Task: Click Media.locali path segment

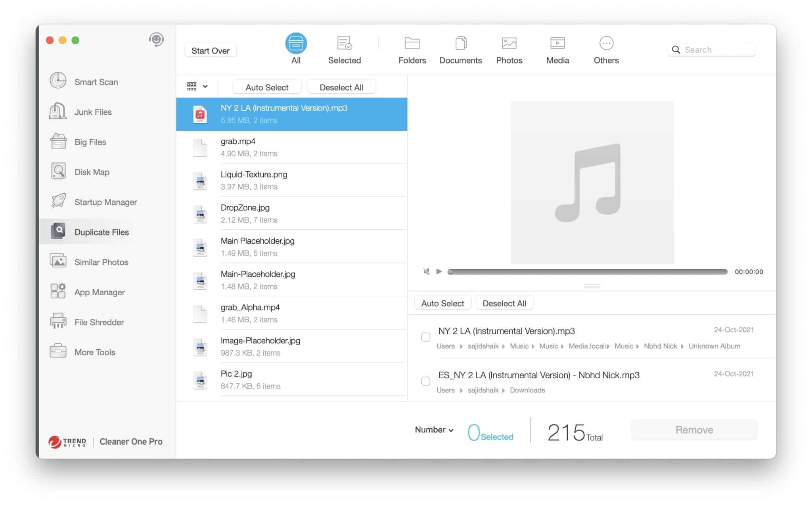Action: [x=587, y=346]
